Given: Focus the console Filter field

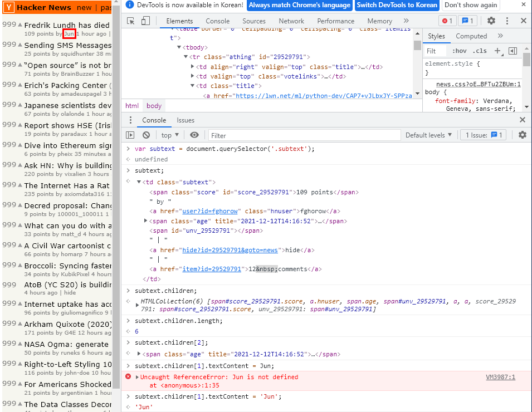Looking at the screenshot, I should 304,135.
